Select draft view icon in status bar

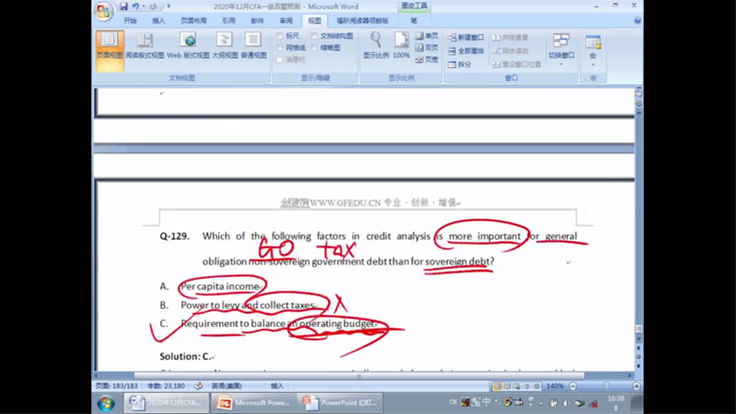pos(537,386)
